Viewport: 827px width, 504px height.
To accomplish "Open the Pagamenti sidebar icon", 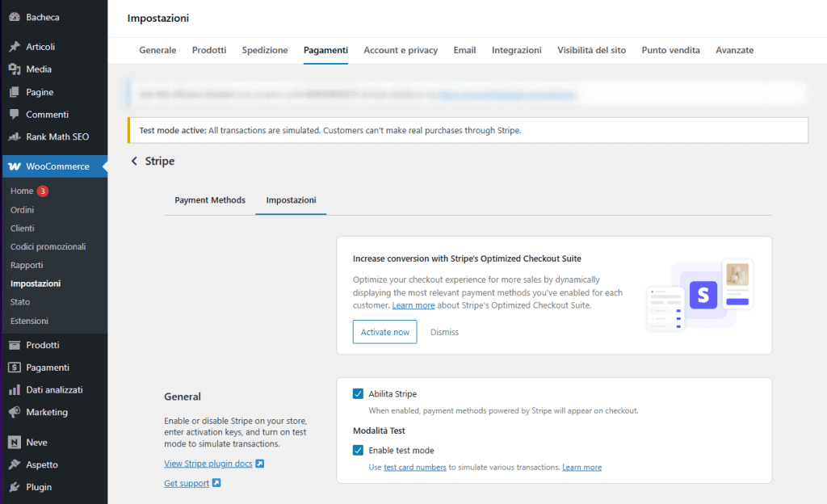I will pos(12,367).
